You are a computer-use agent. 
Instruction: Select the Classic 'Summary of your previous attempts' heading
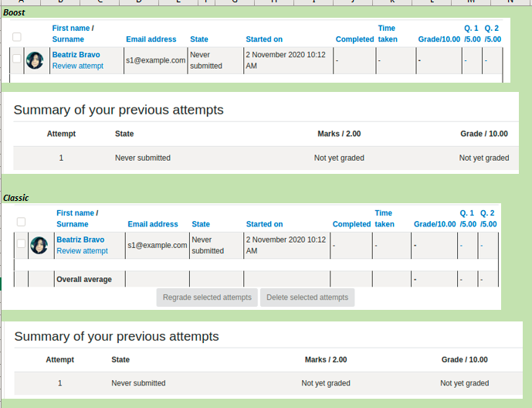pos(117,336)
